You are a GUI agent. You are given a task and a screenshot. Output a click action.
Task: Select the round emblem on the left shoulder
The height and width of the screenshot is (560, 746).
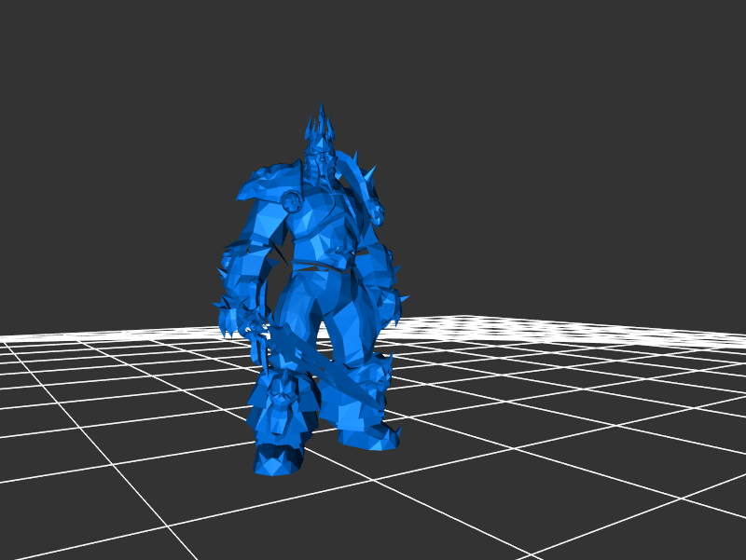(x=292, y=200)
